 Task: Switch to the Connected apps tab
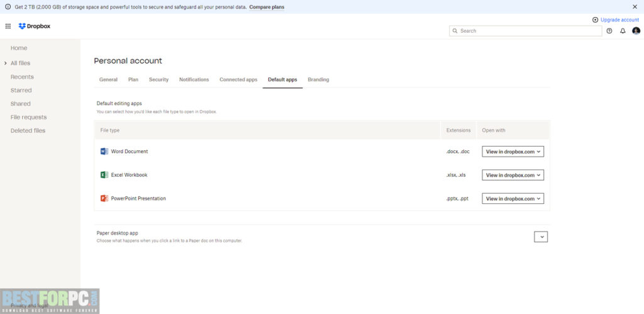coord(238,80)
